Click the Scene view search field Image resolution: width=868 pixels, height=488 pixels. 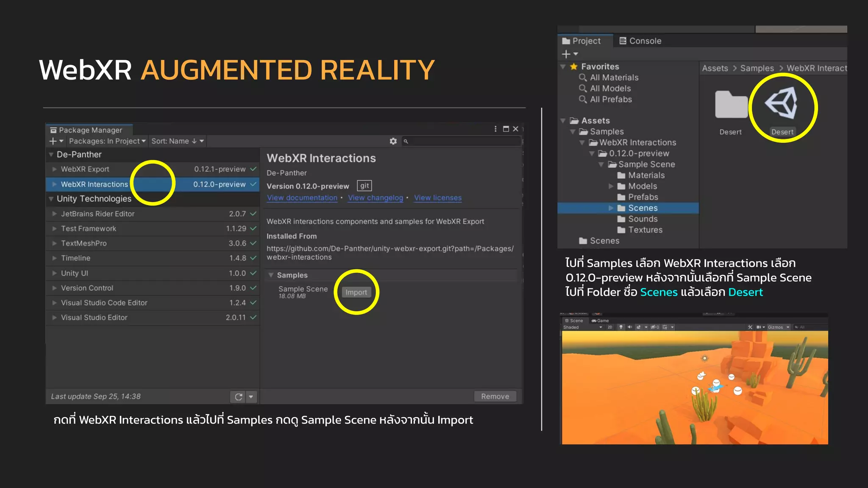click(810, 327)
